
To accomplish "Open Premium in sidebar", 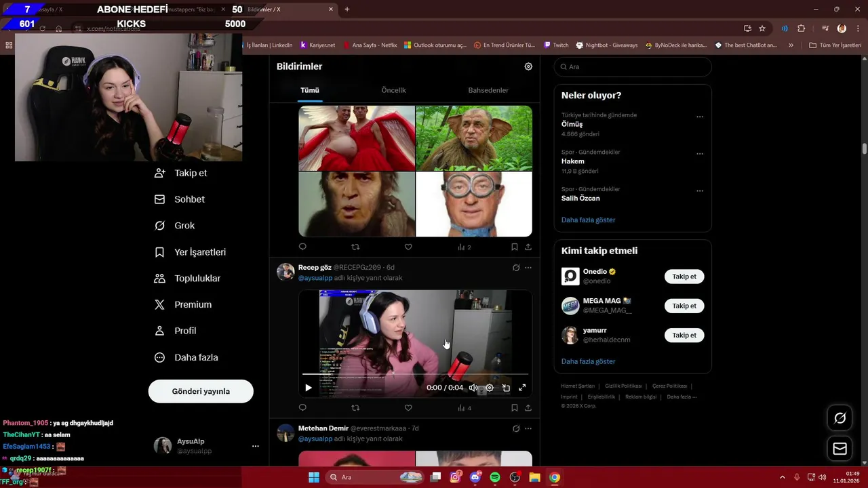I will click(x=184, y=305).
